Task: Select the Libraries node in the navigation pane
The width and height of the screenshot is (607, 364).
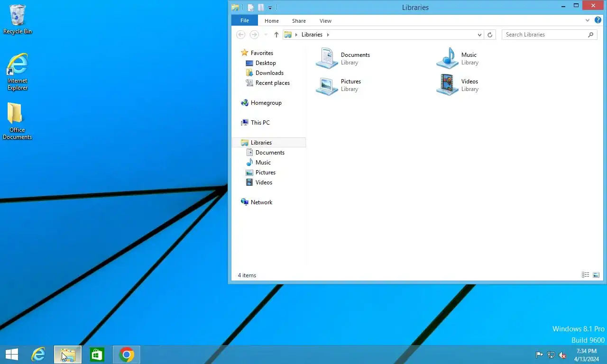Action: click(x=269, y=143)
